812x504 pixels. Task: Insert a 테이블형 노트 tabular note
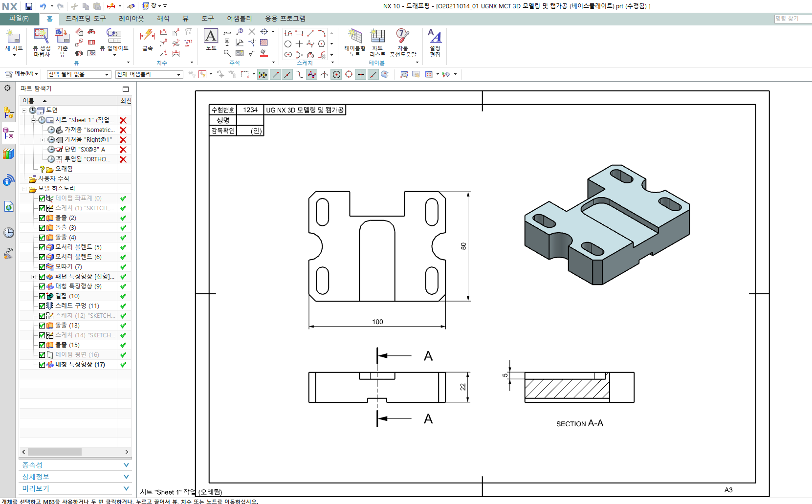click(354, 43)
